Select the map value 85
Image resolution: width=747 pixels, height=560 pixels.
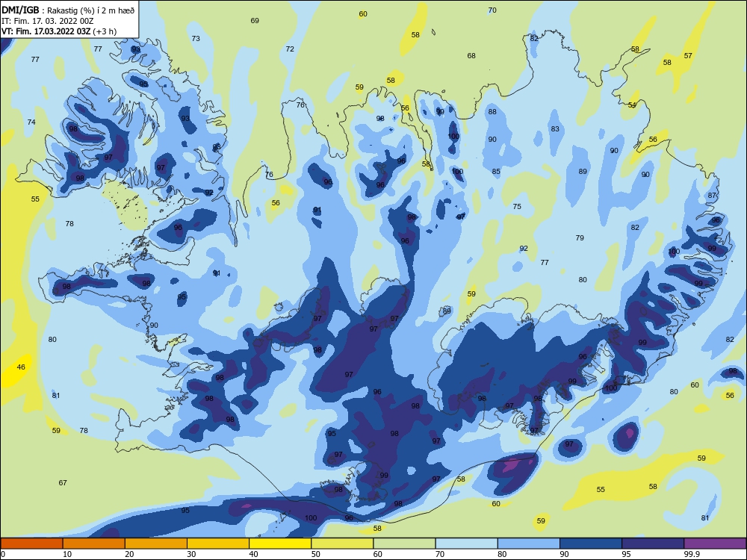click(x=496, y=172)
